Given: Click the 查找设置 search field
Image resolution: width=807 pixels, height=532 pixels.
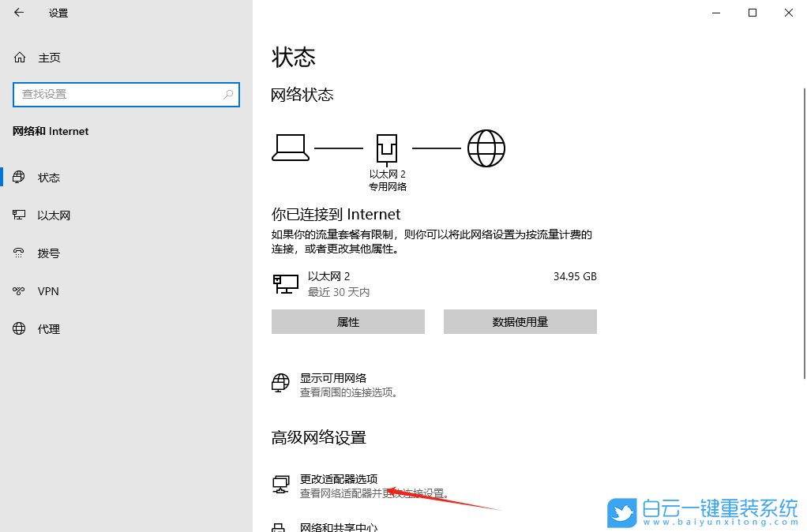Looking at the screenshot, I should pyautogui.click(x=126, y=94).
